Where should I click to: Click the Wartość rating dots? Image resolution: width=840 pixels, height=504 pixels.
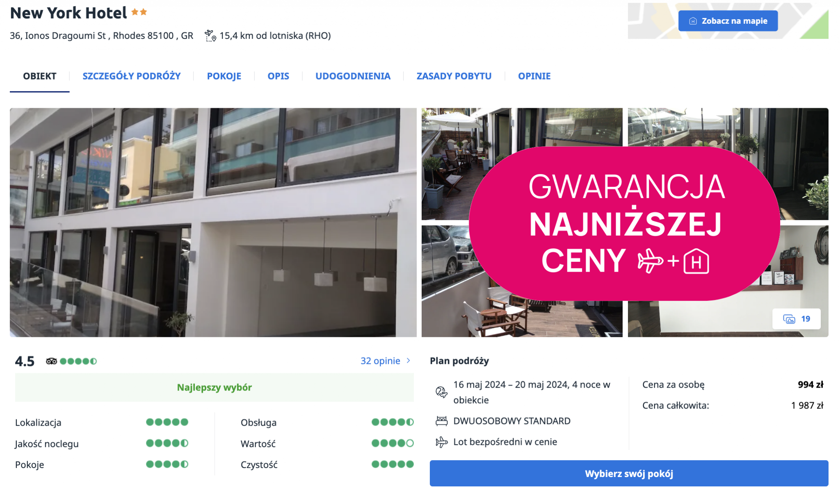393,443
